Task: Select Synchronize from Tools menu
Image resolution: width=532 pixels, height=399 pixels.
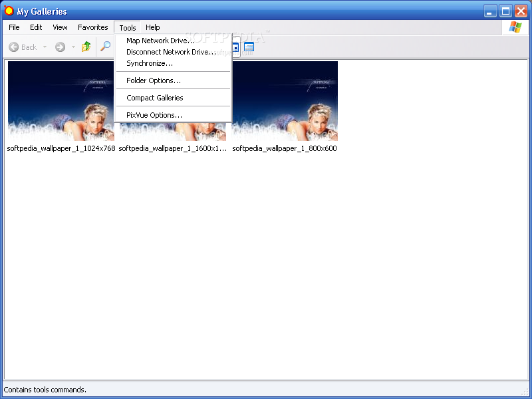Action: tap(174, 63)
